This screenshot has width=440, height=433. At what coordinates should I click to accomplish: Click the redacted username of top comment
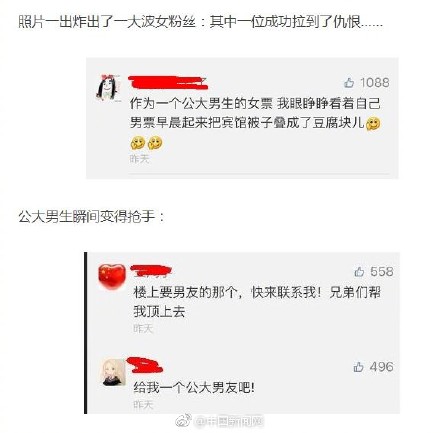click(168, 83)
